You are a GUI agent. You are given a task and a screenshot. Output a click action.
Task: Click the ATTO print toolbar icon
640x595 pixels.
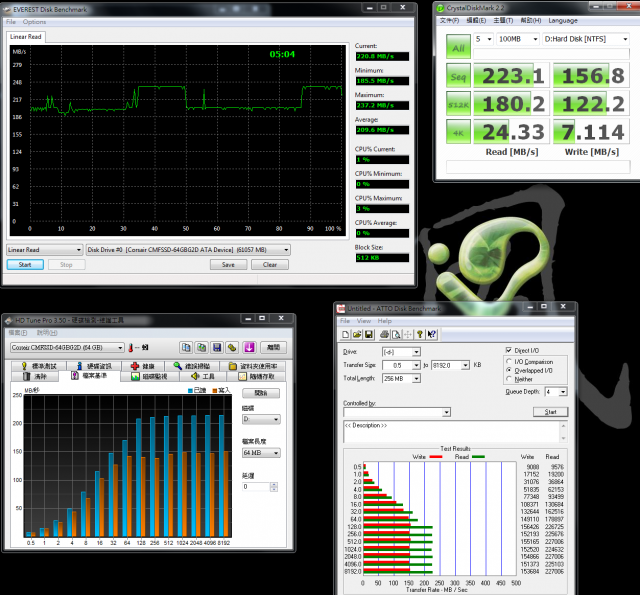coord(384,335)
